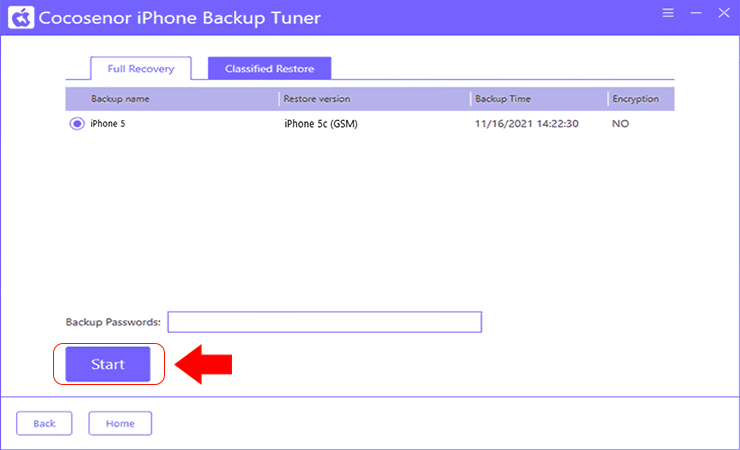Switch to the Full Recovery tab
Screen dimensions: 740x450
click(x=141, y=69)
